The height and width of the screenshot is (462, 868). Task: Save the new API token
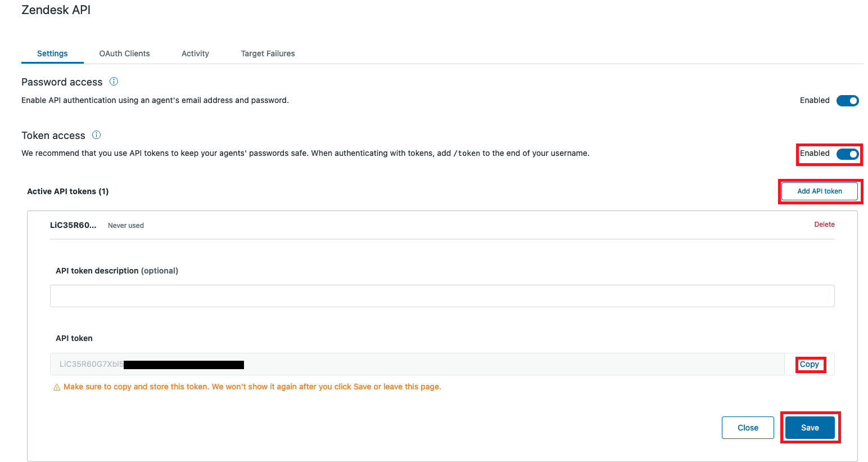point(810,428)
